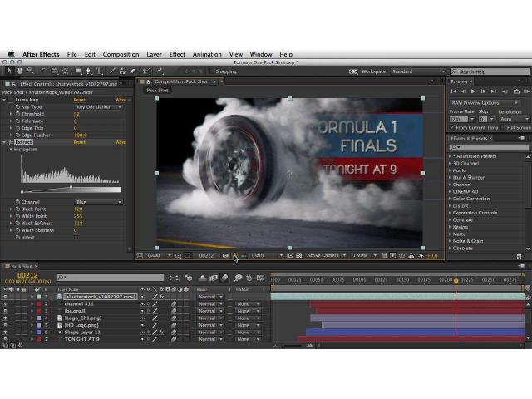Open the Effect menu
Image resolution: width=532 pixels, height=399 pixels.
pyautogui.click(x=177, y=54)
